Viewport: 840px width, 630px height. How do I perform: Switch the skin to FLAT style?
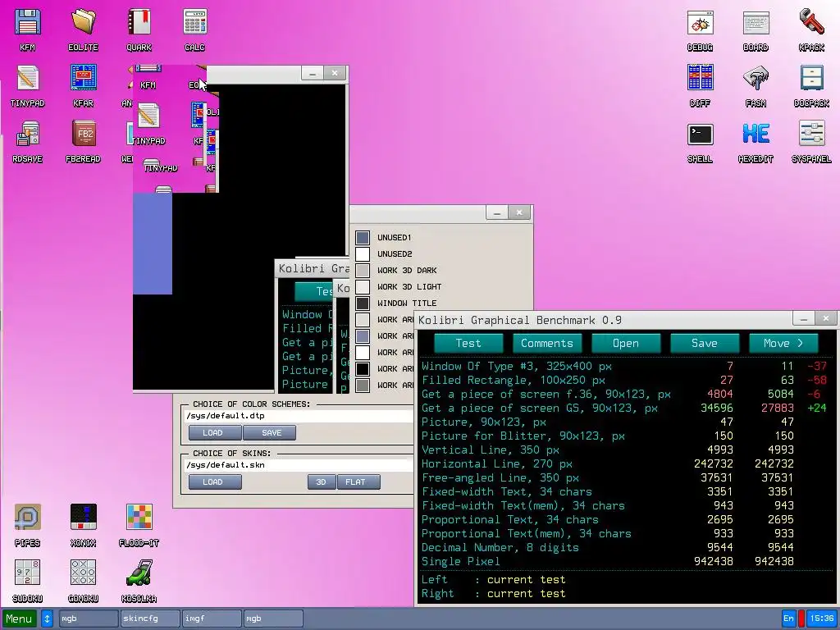[359, 482]
